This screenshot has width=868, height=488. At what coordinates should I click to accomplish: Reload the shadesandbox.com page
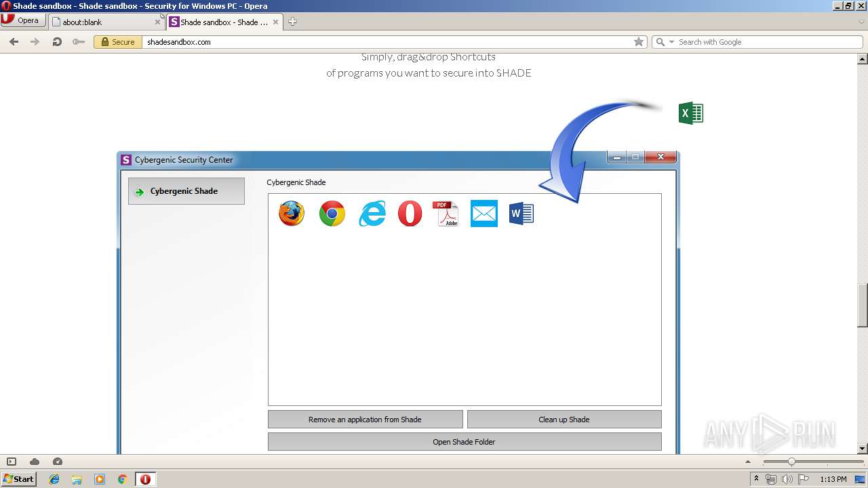57,42
